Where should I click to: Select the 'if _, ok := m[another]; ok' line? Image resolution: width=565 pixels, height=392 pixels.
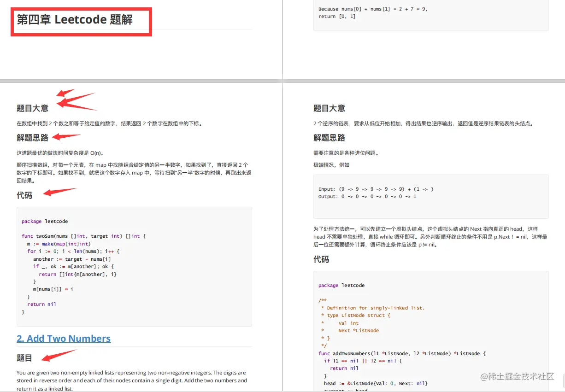(x=73, y=266)
